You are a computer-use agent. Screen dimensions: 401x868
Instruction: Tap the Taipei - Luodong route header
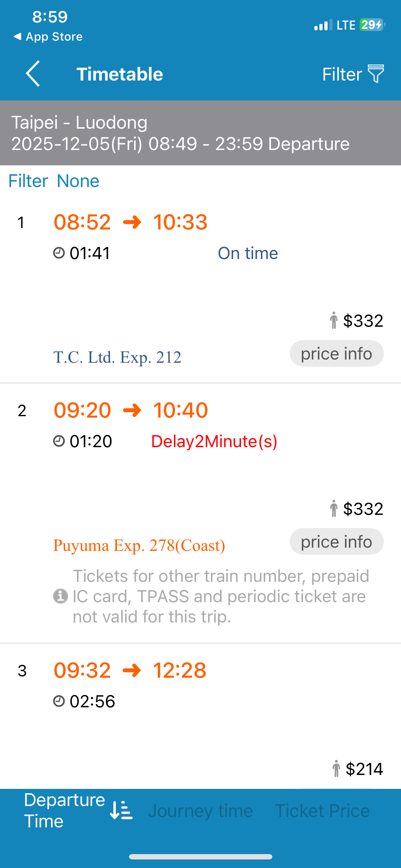(x=79, y=123)
